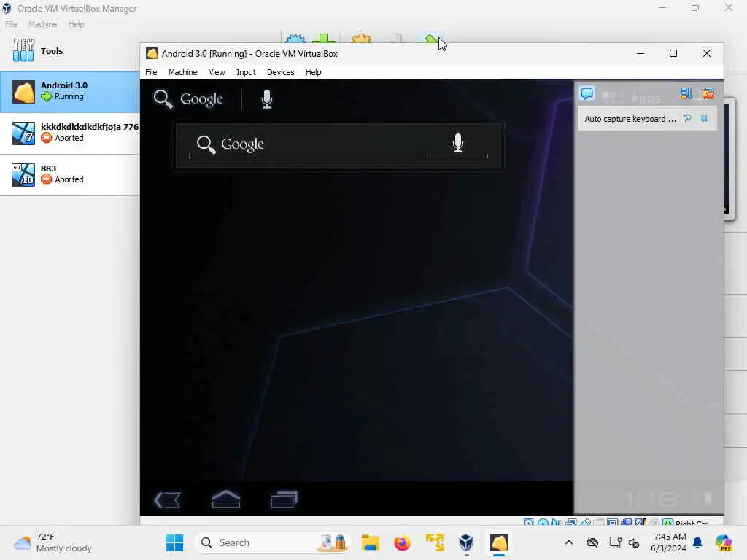747x560 pixels.
Task: Open the clock showing 7:45 AM
Action: (669, 542)
